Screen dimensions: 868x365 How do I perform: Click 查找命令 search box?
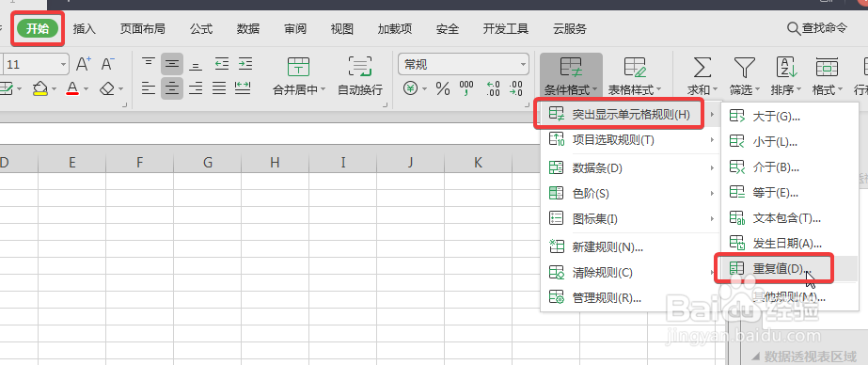click(x=817, y=29)
